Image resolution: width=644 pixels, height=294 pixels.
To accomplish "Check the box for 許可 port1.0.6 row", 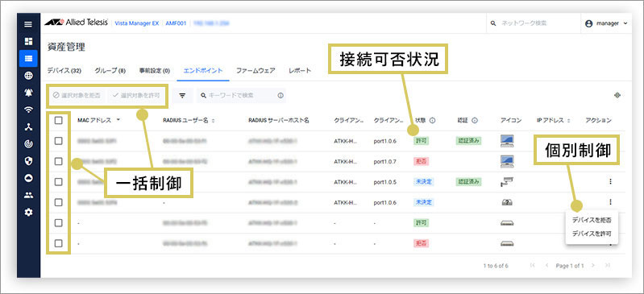I will [58, 141].
